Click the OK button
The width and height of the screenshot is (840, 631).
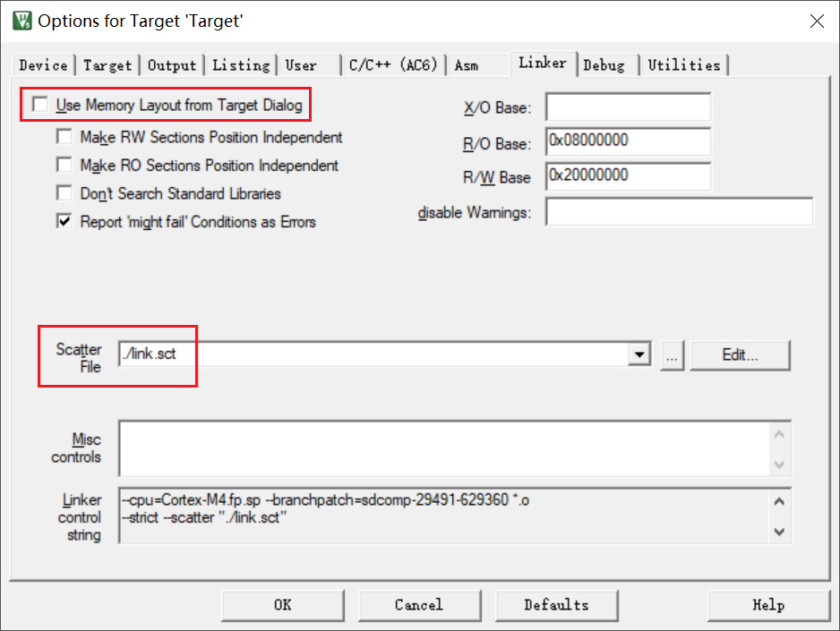coord(283,605)
